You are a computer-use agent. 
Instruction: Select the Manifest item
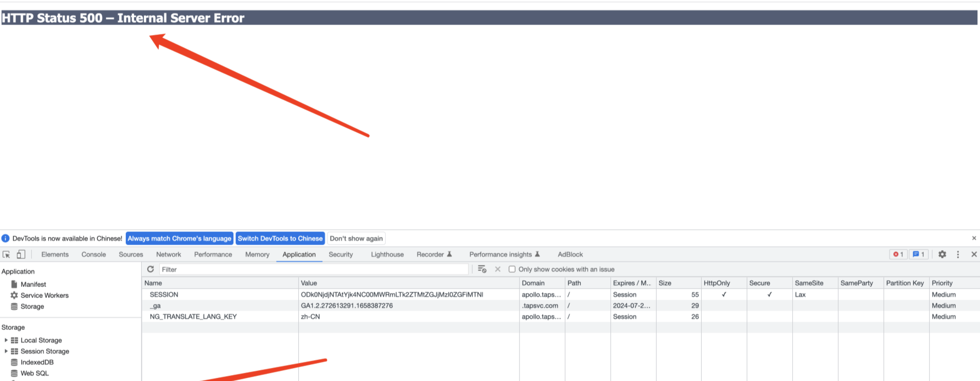(33, 284)
